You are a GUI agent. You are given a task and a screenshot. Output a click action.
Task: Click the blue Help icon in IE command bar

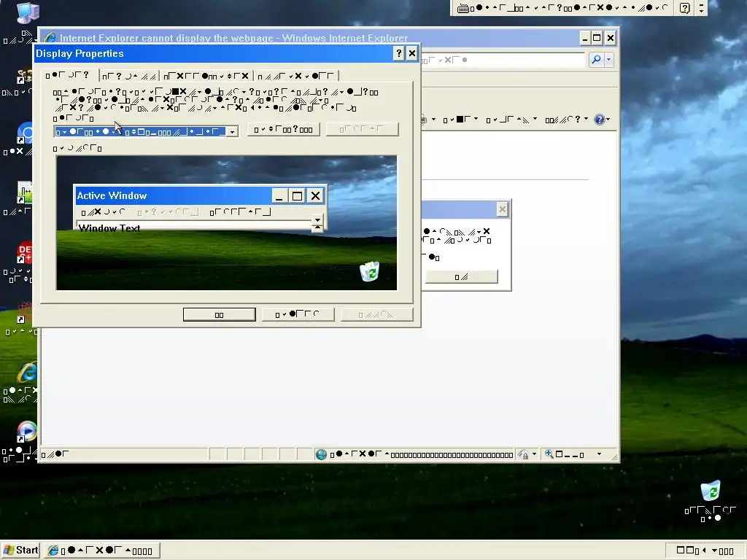(600, 120)
